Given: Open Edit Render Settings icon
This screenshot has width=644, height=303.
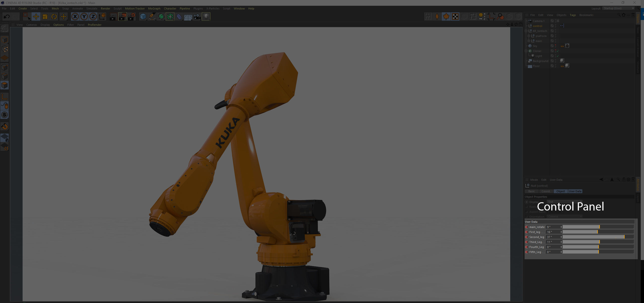Looking at the screenshot, I should coord(132,17).
